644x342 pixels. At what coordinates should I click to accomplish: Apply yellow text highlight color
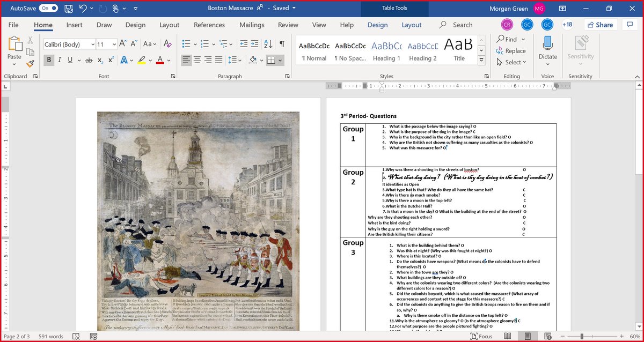[x=141, y=60]
